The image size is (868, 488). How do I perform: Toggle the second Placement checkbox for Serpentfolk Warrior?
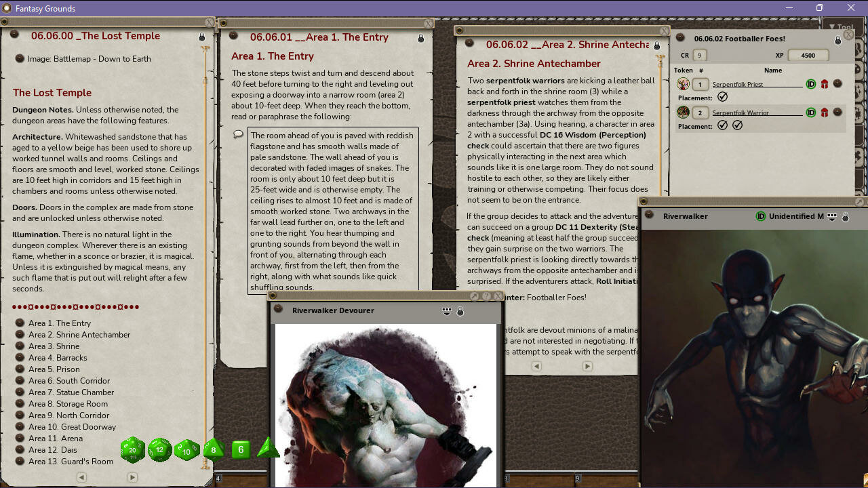point(737,125)
